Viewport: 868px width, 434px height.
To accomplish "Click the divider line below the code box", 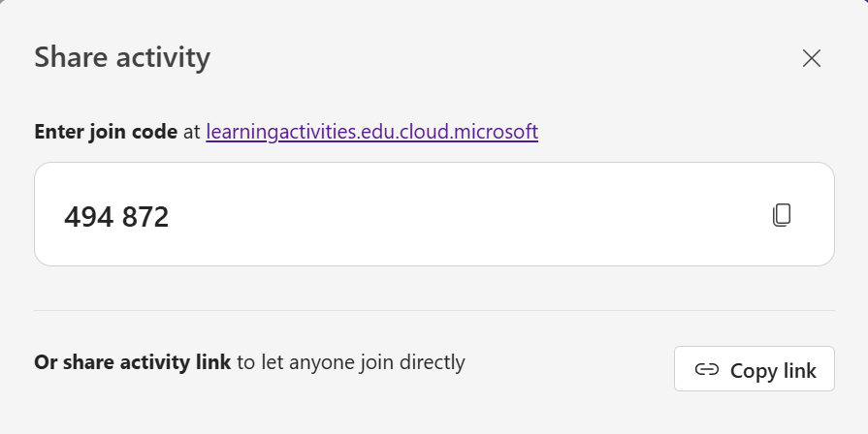I will coord(434,311).
